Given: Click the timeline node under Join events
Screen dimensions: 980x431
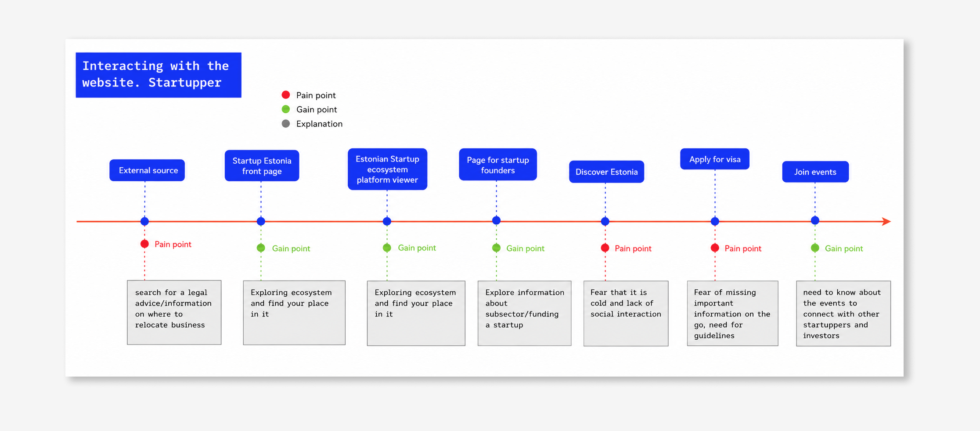Looking at the screenshot, I should pyautogui.click(x=815, y=220).
